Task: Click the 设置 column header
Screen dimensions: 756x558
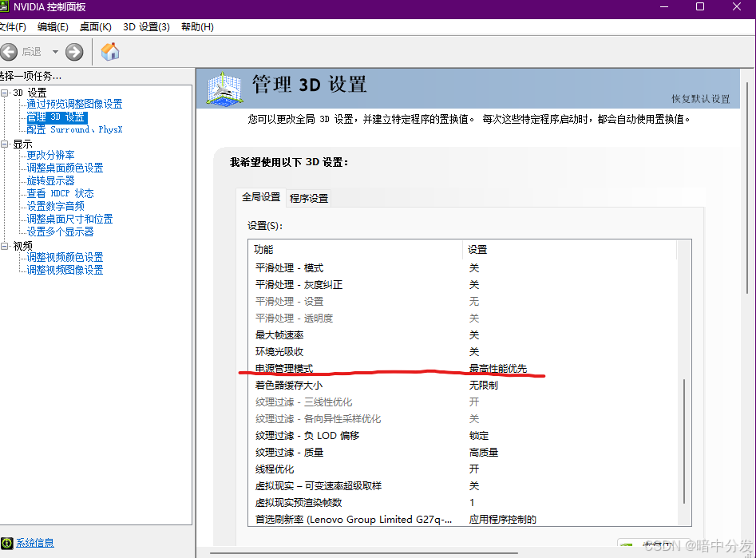Action: point(570,250)
